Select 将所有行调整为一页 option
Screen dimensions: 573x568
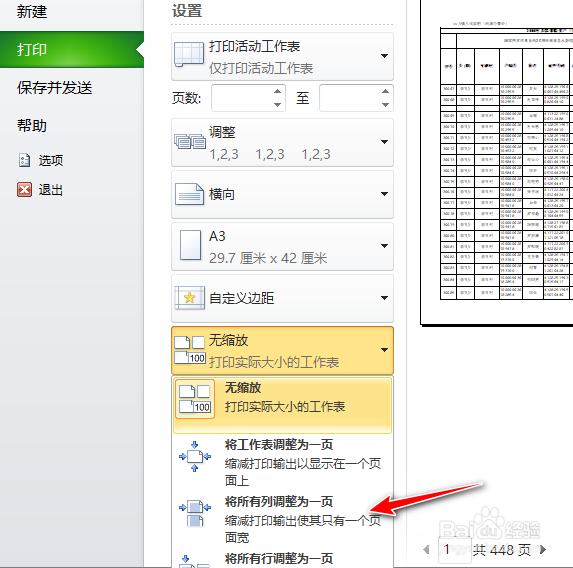click(282, 558)
